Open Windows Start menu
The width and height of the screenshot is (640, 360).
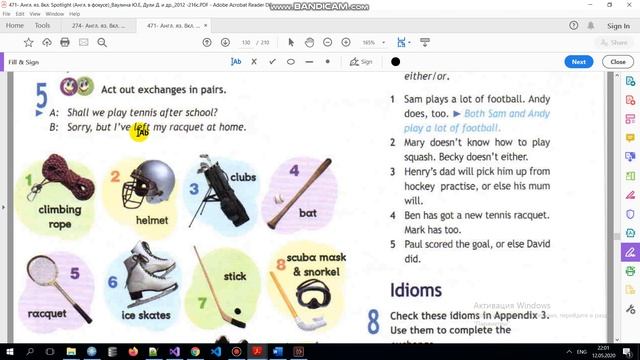(x=9, y=351)
